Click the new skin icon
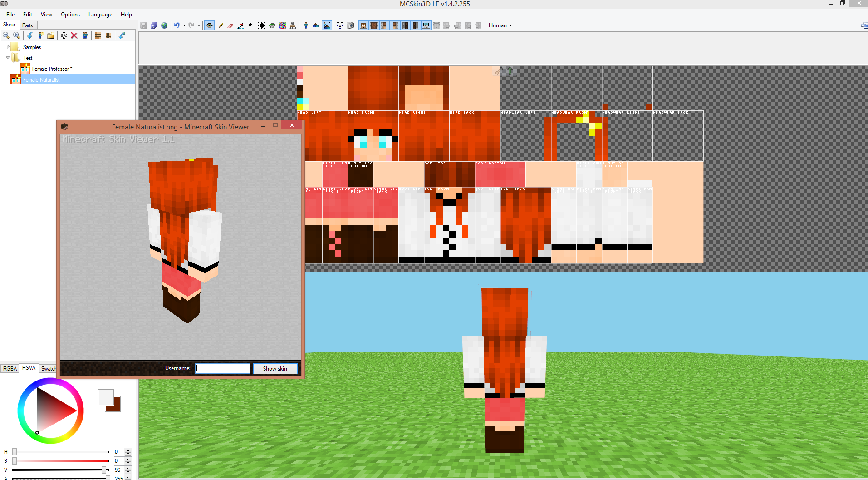The height and width of the screenshot is (480, 868). [x=40, y=35]
